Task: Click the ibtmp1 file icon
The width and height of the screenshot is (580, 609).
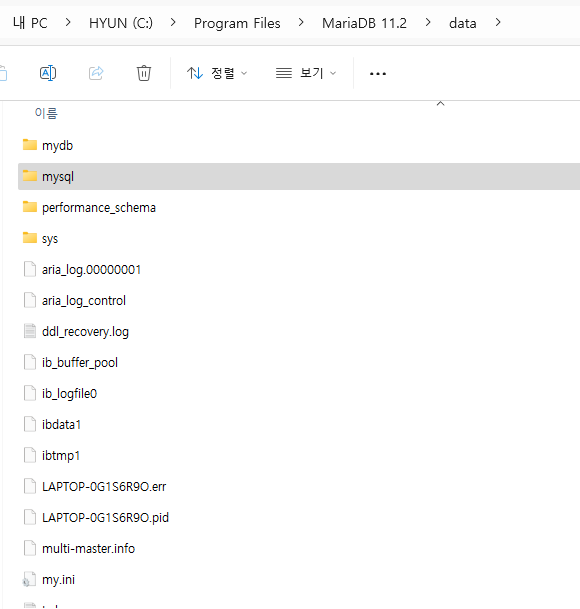Action: tap(30, 455)
